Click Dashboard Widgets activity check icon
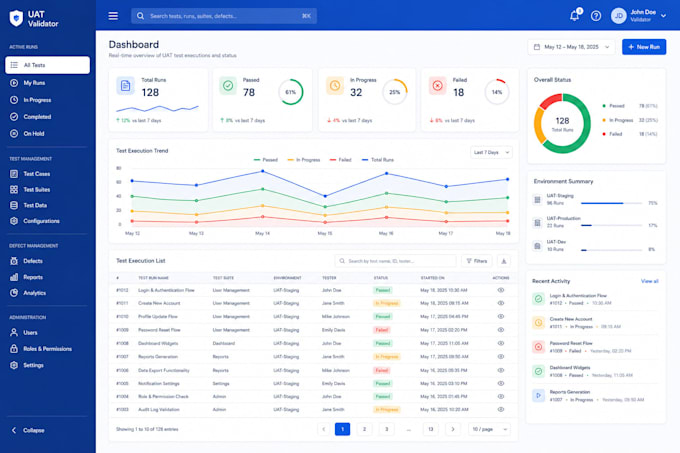The height and width of the screenshot is (453, 680). click(538, 371)
